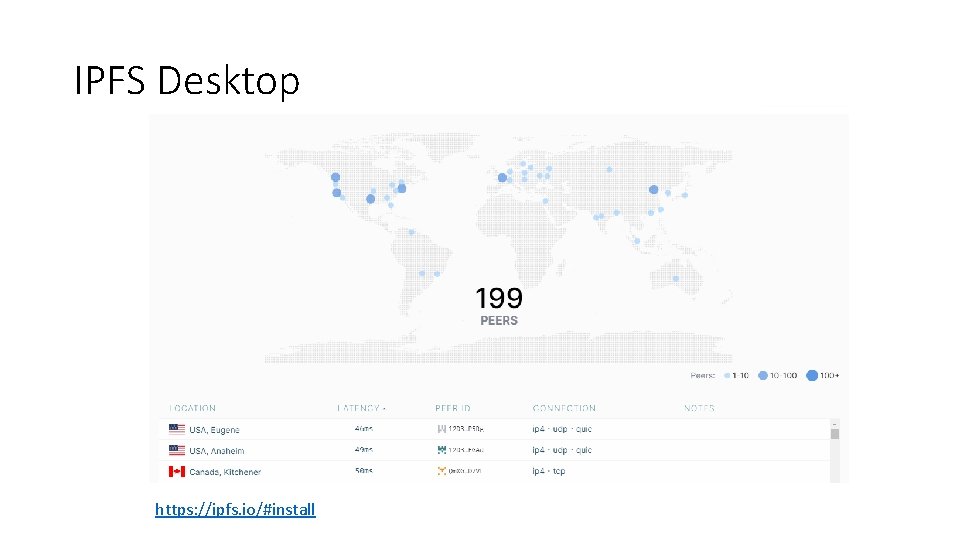Click the scrollbar up arrow of peers table

point(834,424)
